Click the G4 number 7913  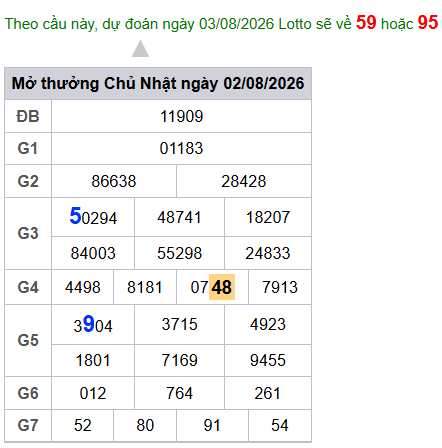280,287
